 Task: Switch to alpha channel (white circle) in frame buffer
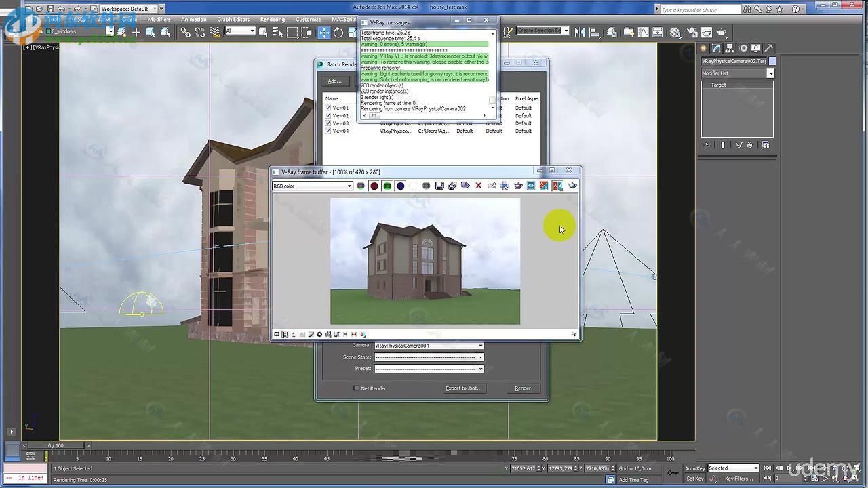click(413, 186)
